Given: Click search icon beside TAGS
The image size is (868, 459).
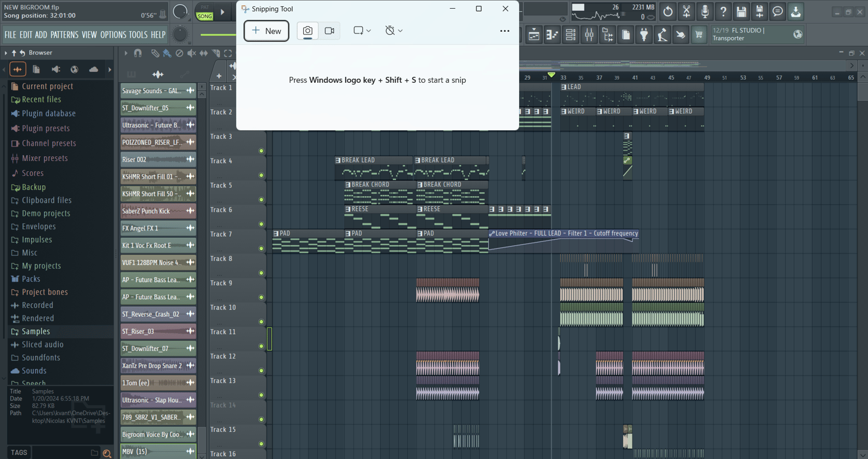Looking at the screenshot, I should (106, 453).
